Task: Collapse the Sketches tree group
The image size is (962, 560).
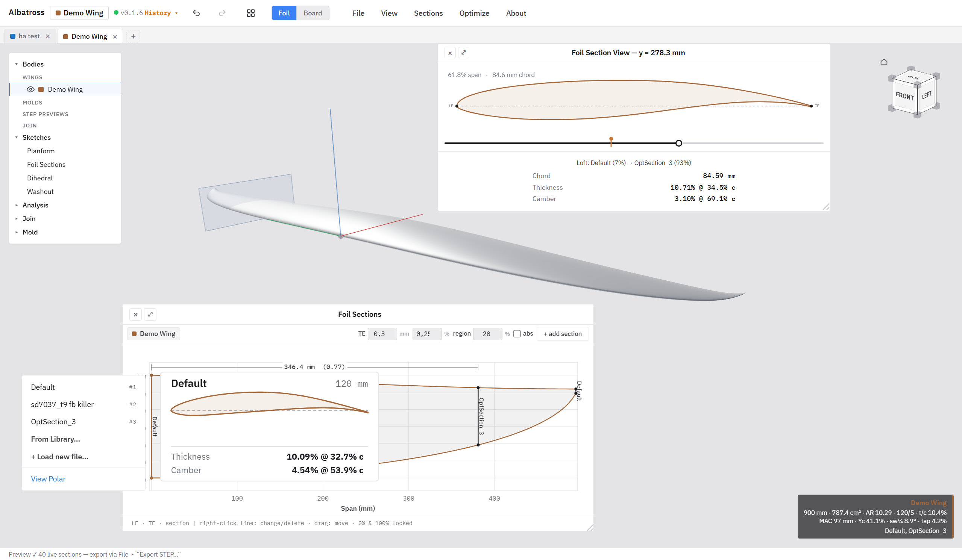Action: pos(17,137)
